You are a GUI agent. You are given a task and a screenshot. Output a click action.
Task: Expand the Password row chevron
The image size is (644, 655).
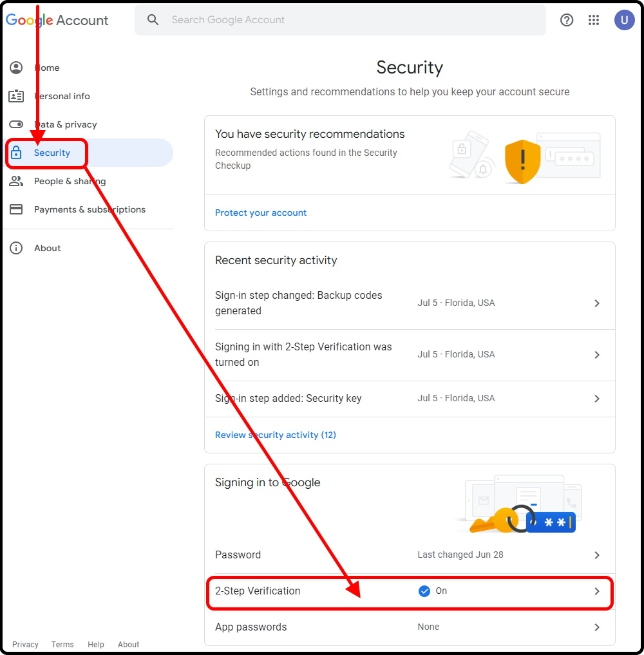[x=597, y=555]
